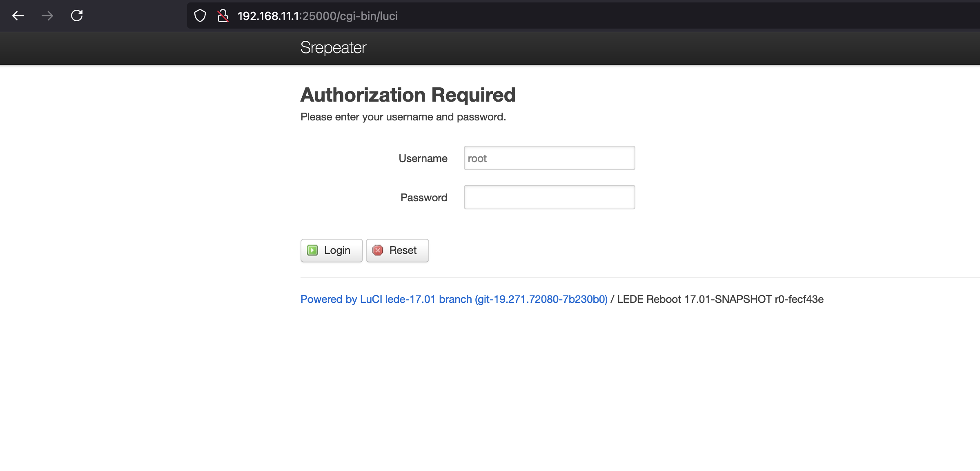
Task: Click the Username field label
Action: click(423, 158)
